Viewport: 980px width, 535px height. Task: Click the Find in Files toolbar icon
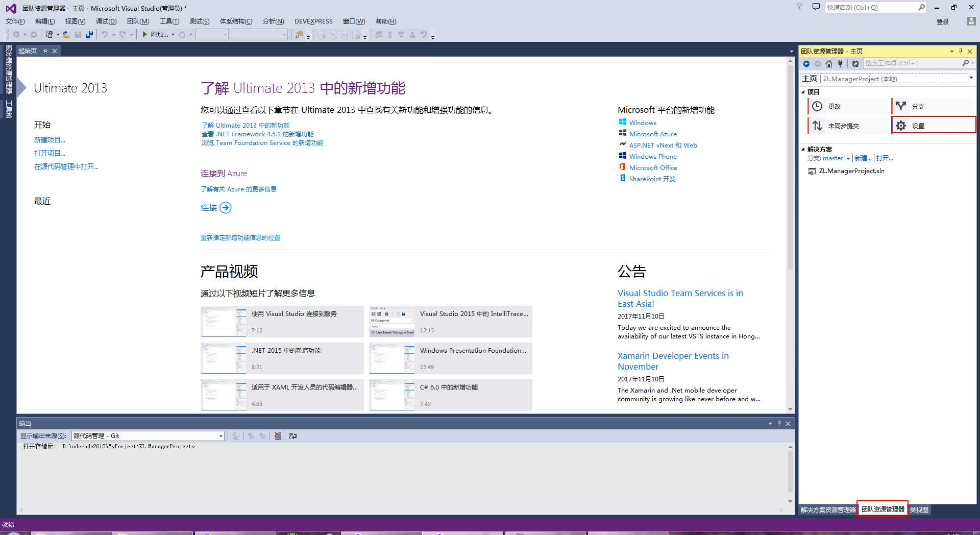point(299,35)
